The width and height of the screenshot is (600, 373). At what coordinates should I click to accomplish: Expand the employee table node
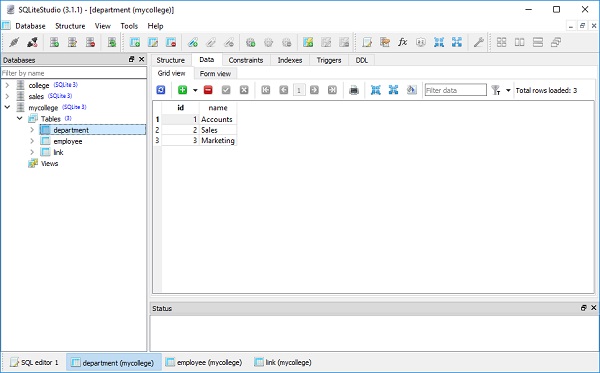tap(32, 141)
